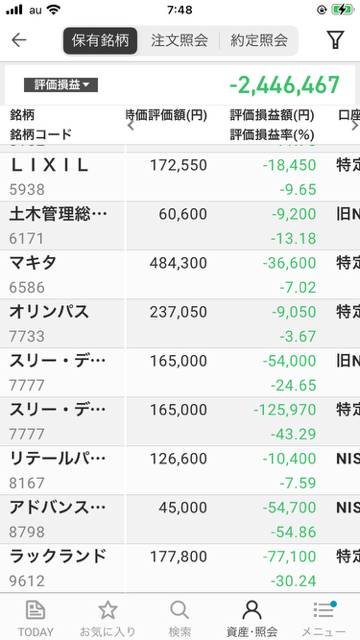Viewport: 360px width, 640px height.
Task: Open the 資産・照会 person icon
Action: (x=251, y=611)
